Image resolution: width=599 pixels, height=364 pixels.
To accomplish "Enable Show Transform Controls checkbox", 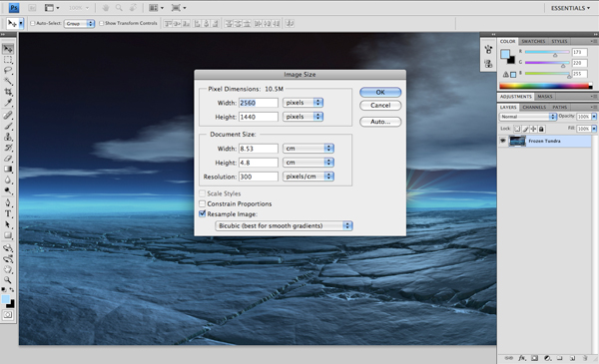I will [x=102, y=23].
